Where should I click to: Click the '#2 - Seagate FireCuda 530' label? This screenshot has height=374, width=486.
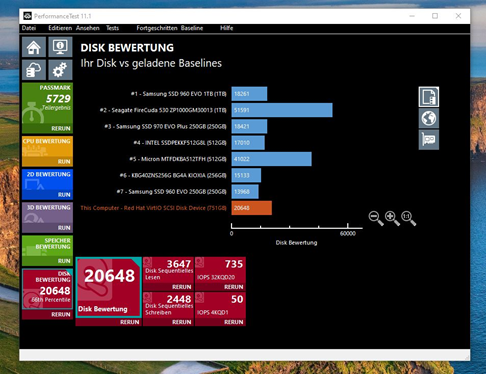tap(163, 110)
